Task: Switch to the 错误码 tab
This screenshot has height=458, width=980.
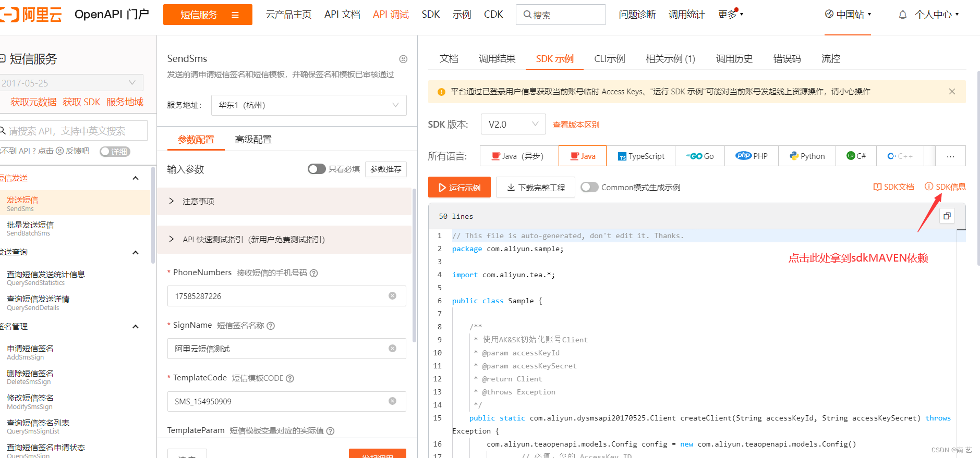Action: pyautogui.click(x=787, y=59)
